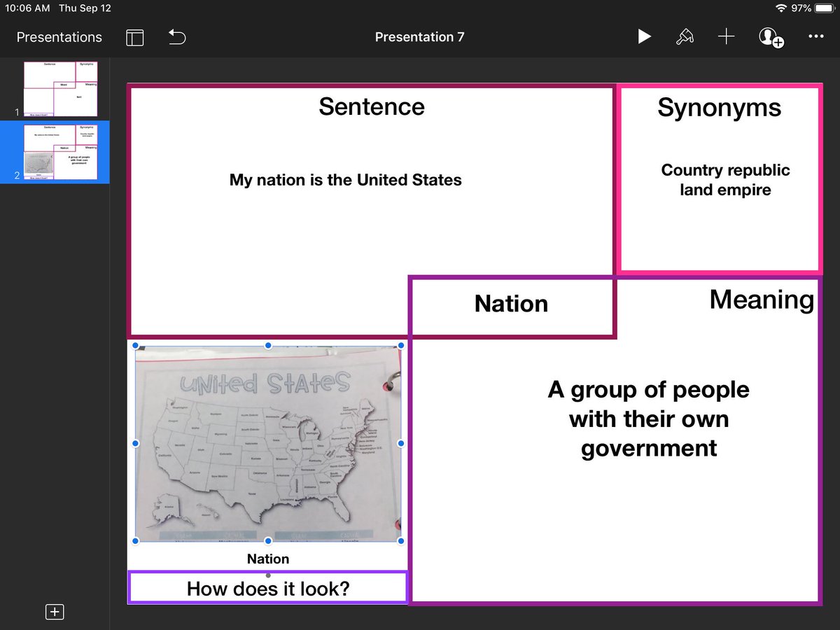Select 'A group of people with their own government'

[649, 419]
